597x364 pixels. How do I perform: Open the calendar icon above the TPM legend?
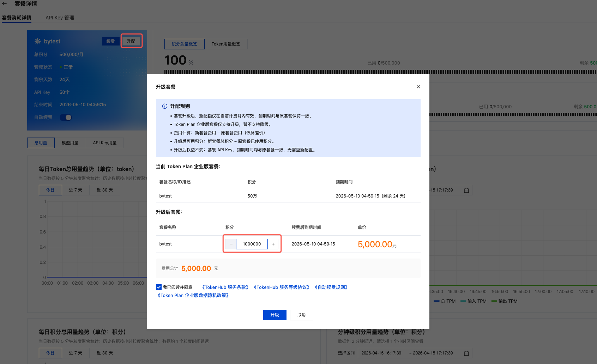coord(466,190)
